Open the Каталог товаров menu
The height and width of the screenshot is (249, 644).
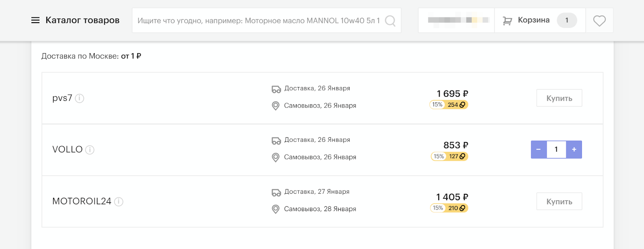[x=82, y=20]
